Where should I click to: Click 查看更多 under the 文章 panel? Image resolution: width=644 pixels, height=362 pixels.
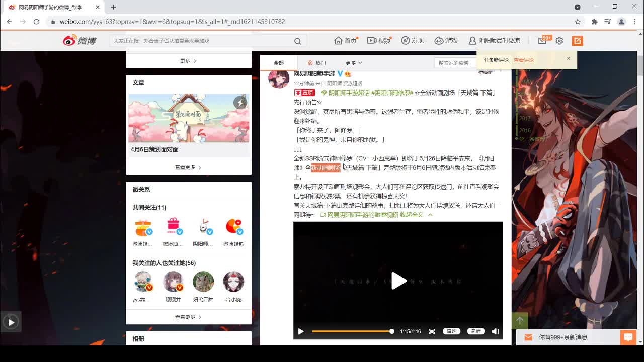pyautogui.click(x=188, y=167)
